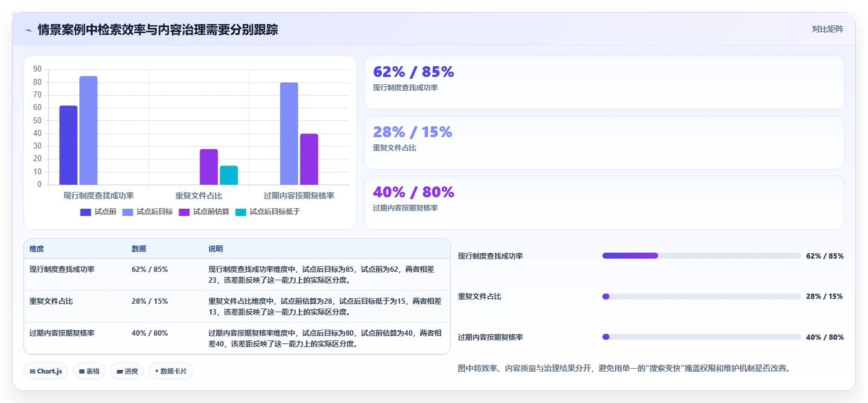Click the 过期内容按期复核率 x-axis label
The image size is (868, 403).
point(299,195)
